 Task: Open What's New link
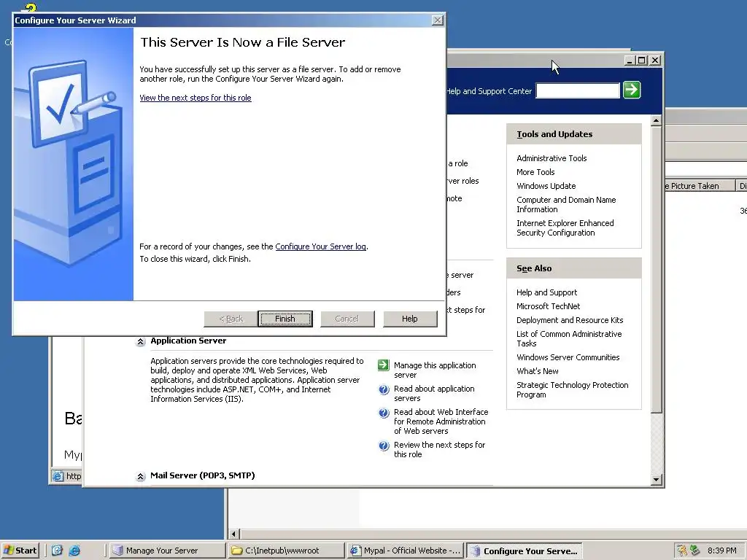538,371
